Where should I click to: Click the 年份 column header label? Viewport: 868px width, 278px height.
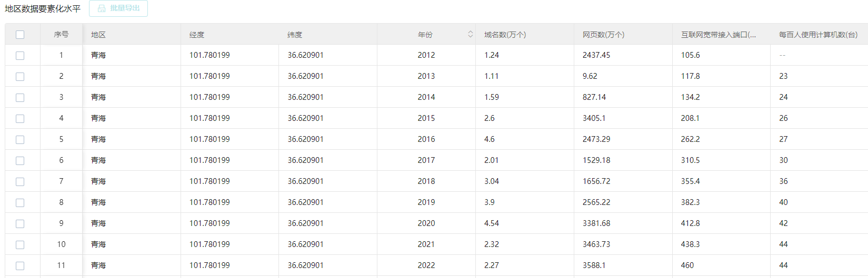click(425, 35)
